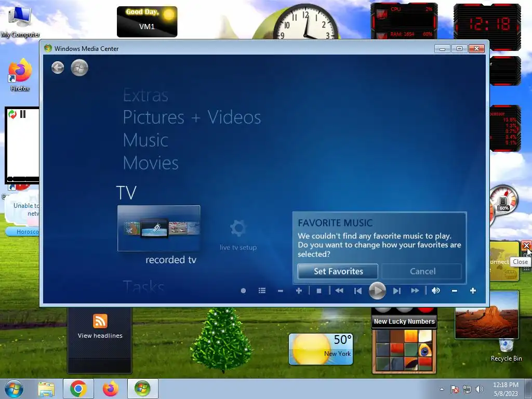This screenshot has width=532, height=399.
Task: Lower volume with the minus button
Action: pos(455,291)
